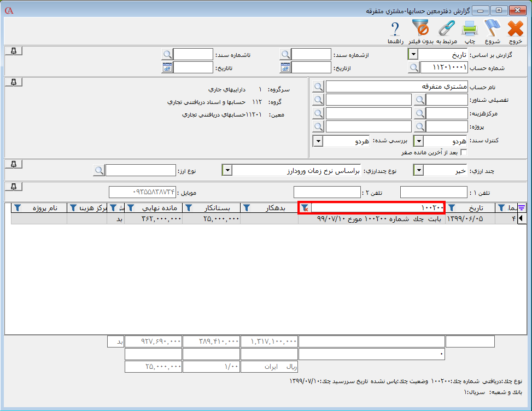Open the calendar picker for ازتاریخ
This screenshot has width=532, height=411.
tap(285, 67)
